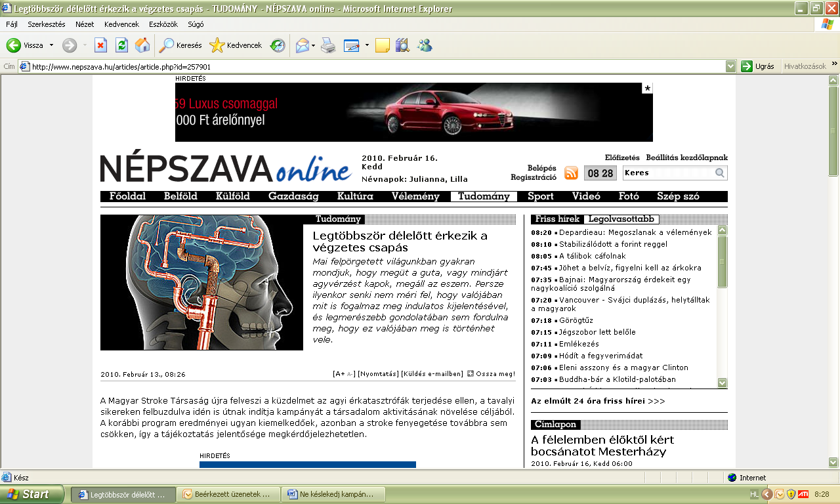Open the Szerkesztés menu

click(x=46, y=24)
